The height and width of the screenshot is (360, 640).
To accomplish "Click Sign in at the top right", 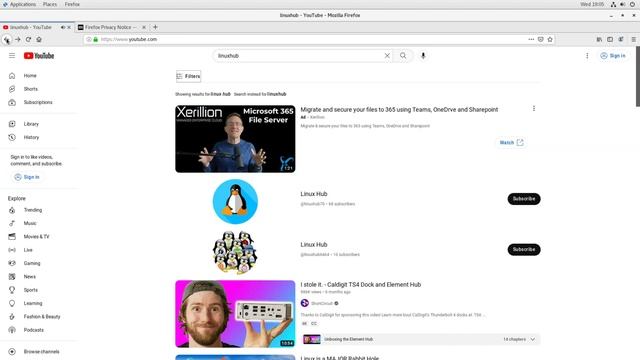I will [x=613, y=56].
